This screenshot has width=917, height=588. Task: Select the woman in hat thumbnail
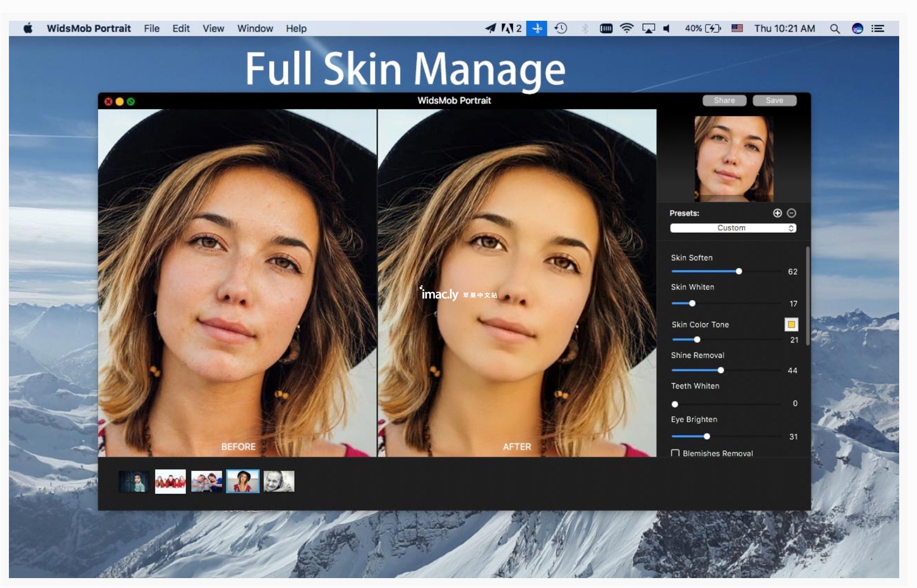243,481
